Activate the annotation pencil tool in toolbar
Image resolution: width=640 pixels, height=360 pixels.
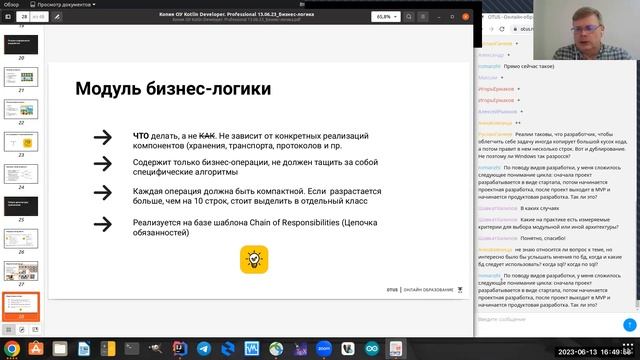pos(57,17)
